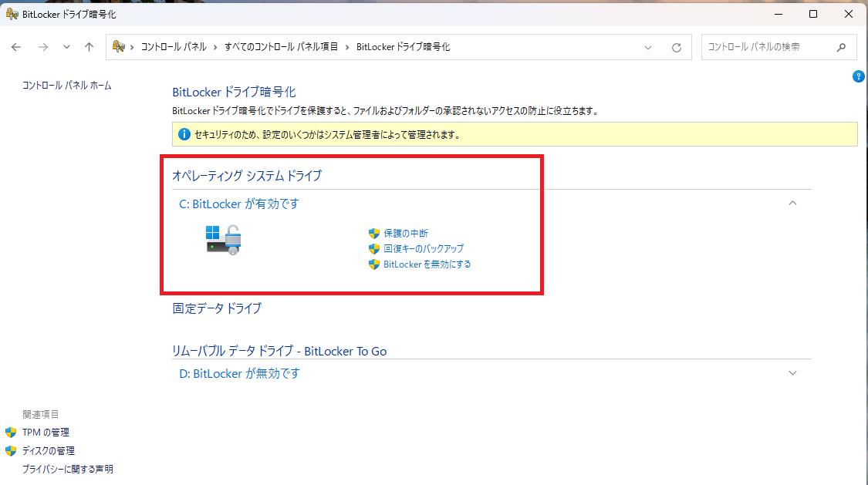Screen dimensions: 868x485
Task: Click the breadcrumb arrow after すべてのコントロール パネル項目
Action: pyautogui.click(x=347, y=48)
